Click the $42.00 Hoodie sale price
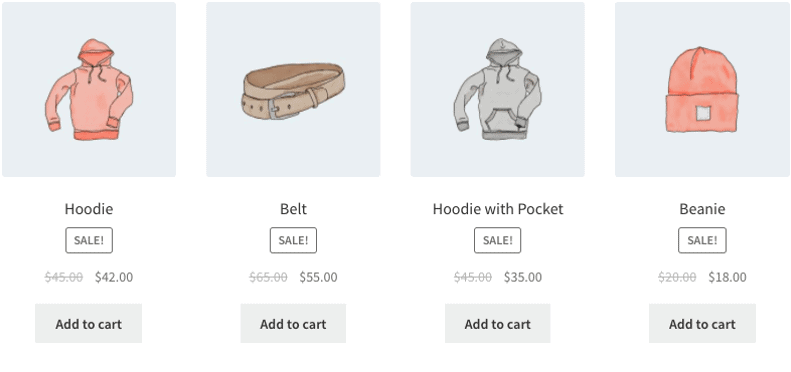Screen dimensions: 791x372 (x=114, y=277)
